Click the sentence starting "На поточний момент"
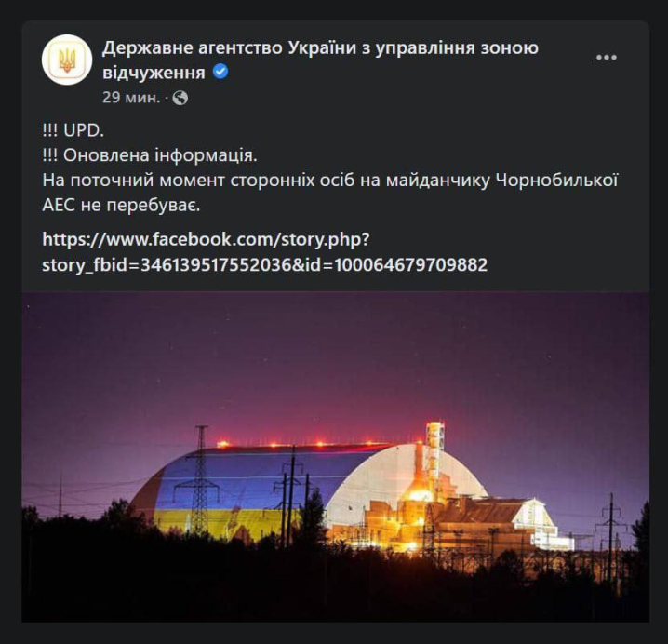 (x=330, y=179)
